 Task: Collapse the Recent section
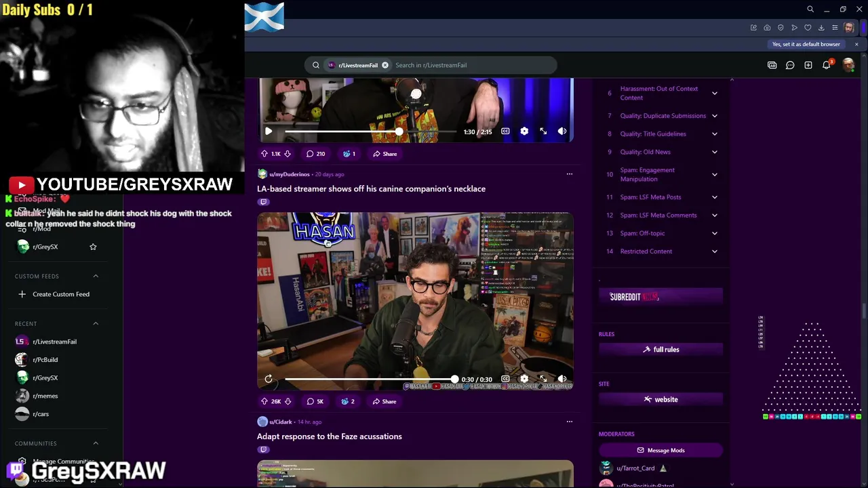pyautogui.click(x=96, y=323)
